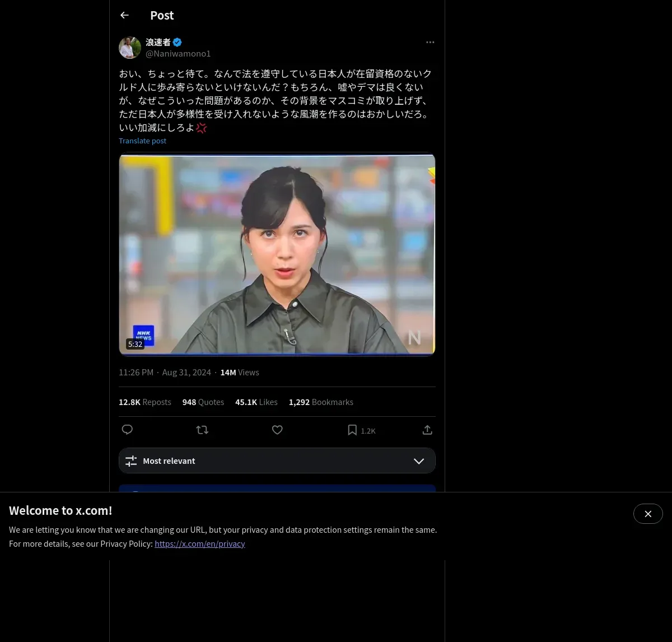Like the post with the heart icon

[x=277, y=430]
